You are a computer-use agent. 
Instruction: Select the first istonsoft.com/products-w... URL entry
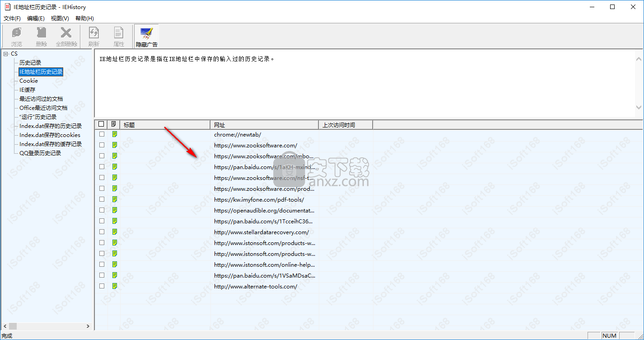(x=265, y=243)
